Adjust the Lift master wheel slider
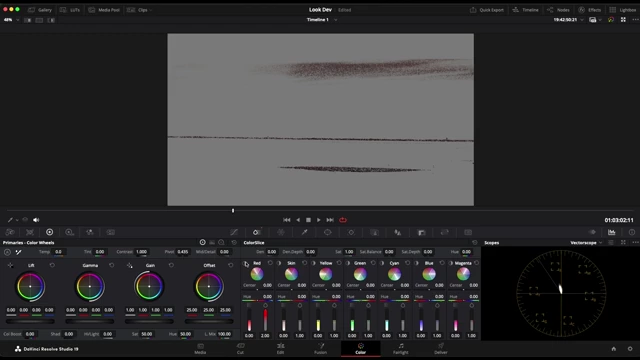Viewport: 640px width, 360px height. click(x=30, y=322)
